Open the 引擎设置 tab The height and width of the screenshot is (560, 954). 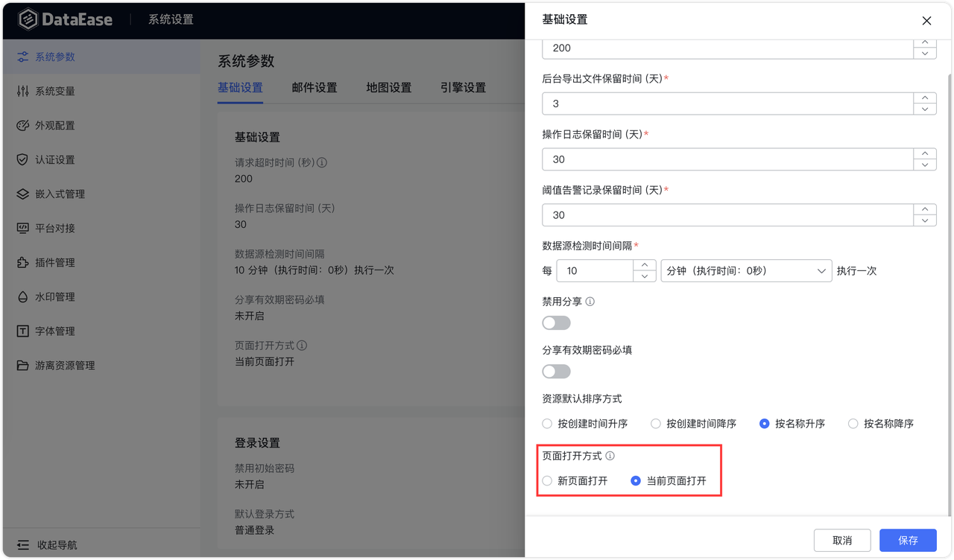click(x=462, y=87)
